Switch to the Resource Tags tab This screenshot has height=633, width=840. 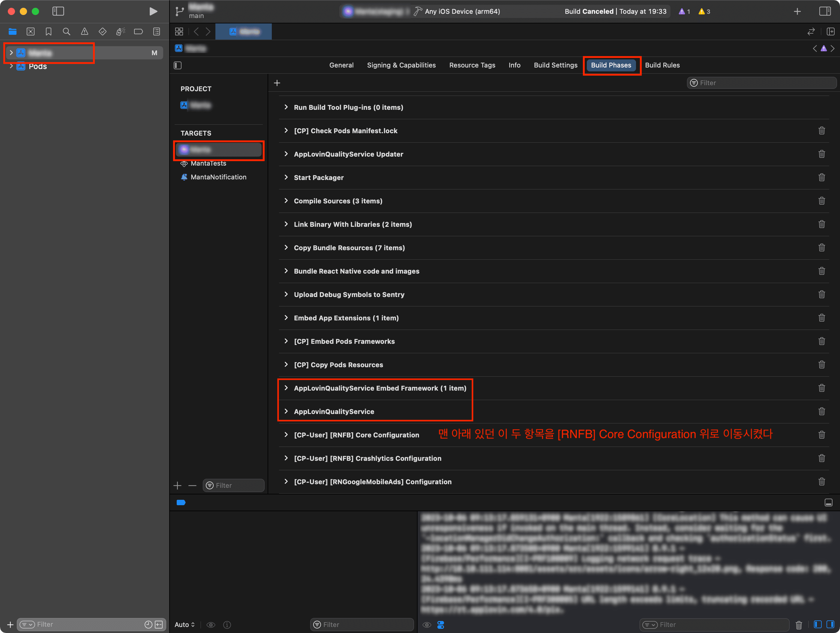click(x=472, y=65)
